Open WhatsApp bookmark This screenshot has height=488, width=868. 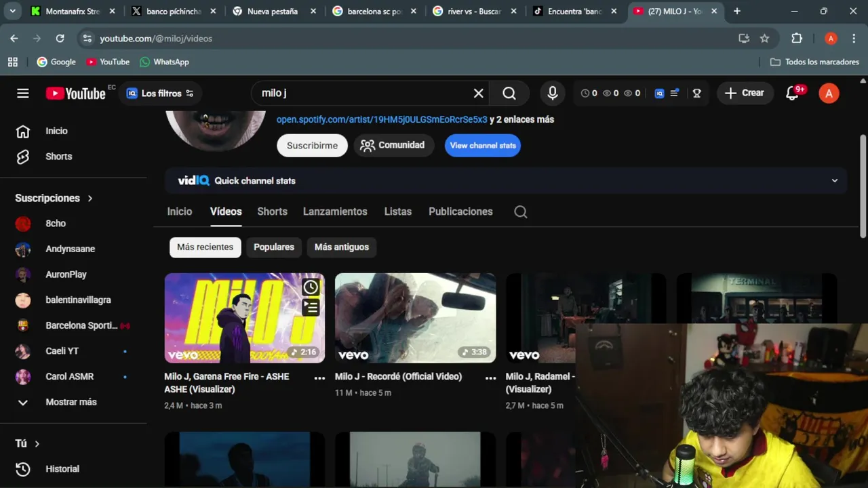coord(164,62)
